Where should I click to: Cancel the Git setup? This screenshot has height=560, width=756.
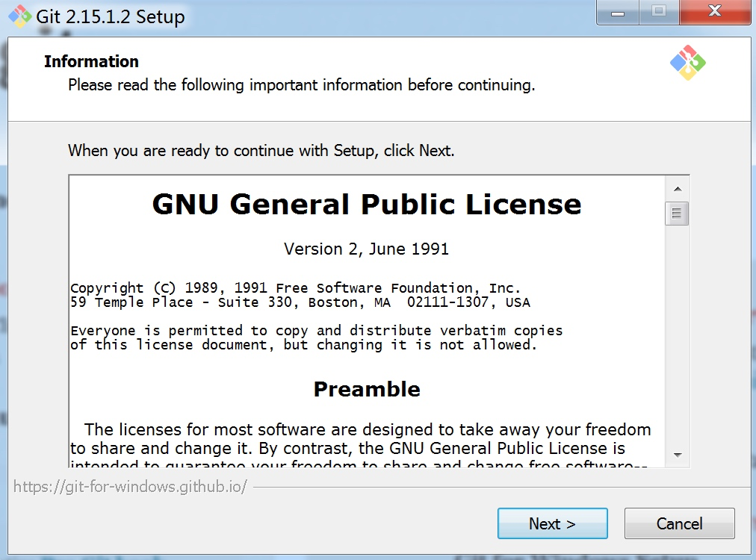pos(679,523)
